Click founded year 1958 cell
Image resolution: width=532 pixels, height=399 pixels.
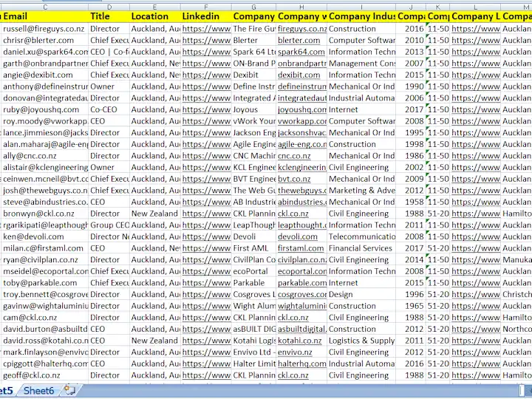click(x=411, y=202)
